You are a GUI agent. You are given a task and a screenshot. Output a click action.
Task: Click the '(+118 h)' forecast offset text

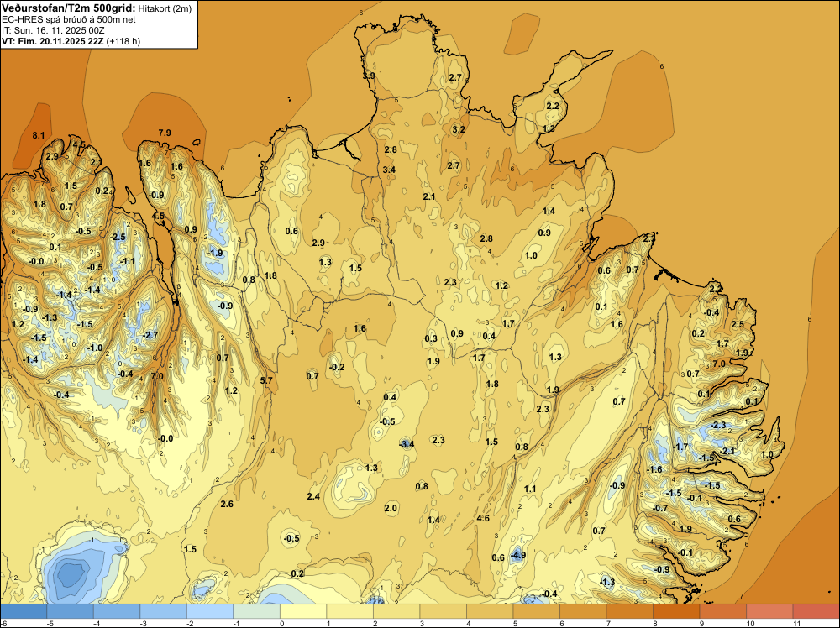pos(123,41)
